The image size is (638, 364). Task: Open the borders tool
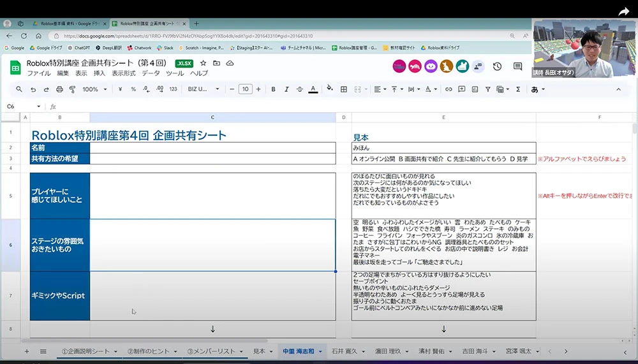(344, 89)
